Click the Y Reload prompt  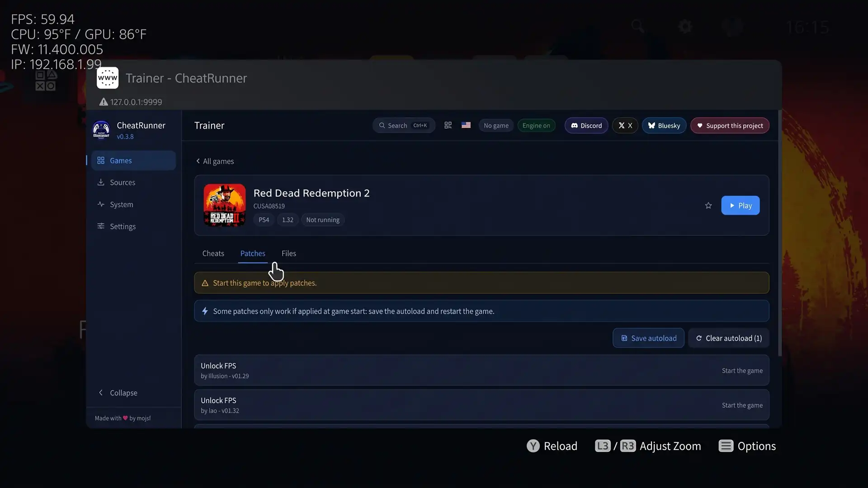pos(552,446)
